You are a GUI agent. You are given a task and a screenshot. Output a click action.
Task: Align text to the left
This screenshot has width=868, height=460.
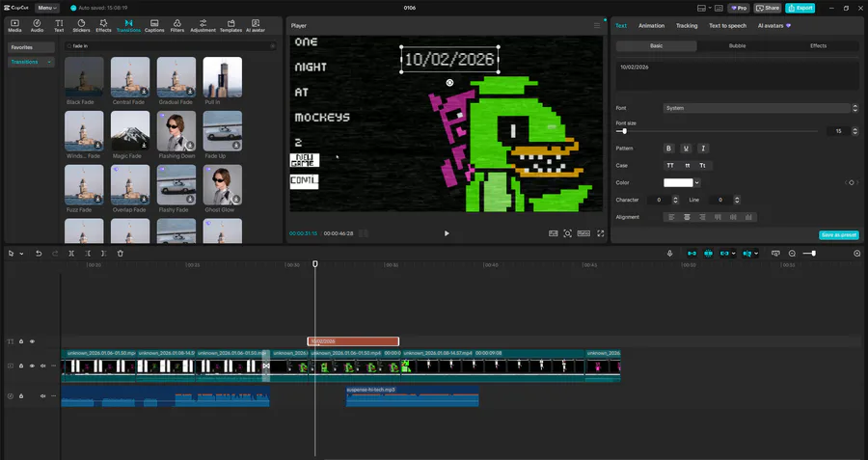[x=671, y=217]
